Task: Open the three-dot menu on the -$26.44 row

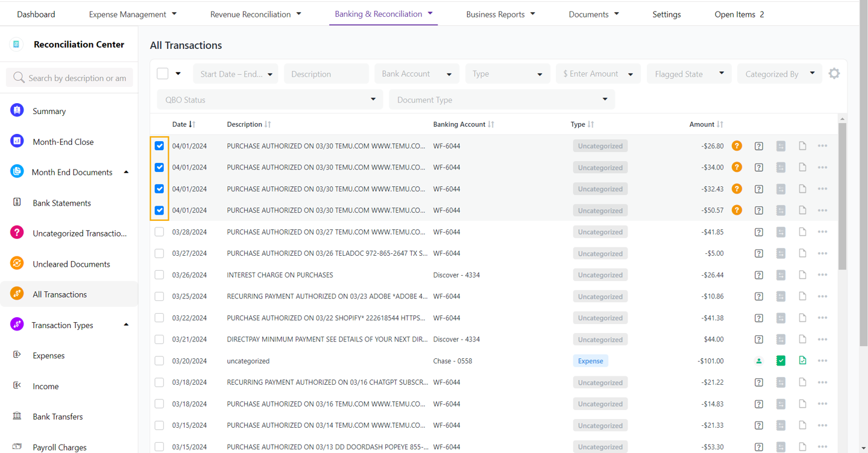Action: 823,275
